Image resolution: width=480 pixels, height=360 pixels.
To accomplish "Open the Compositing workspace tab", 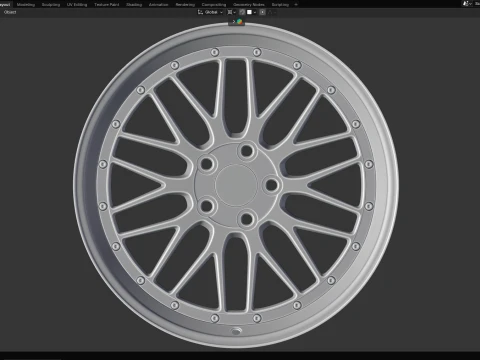I will (x=214, y=5).
